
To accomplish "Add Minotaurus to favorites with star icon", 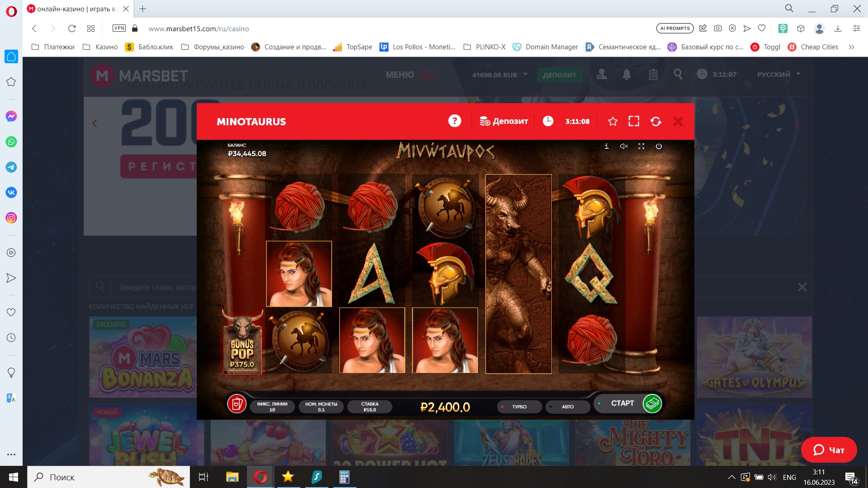I will [613, 121].
